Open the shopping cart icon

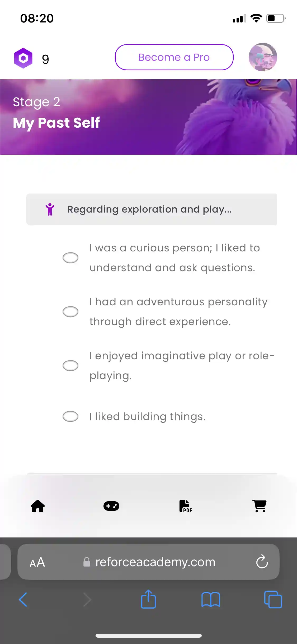(260, 506)
